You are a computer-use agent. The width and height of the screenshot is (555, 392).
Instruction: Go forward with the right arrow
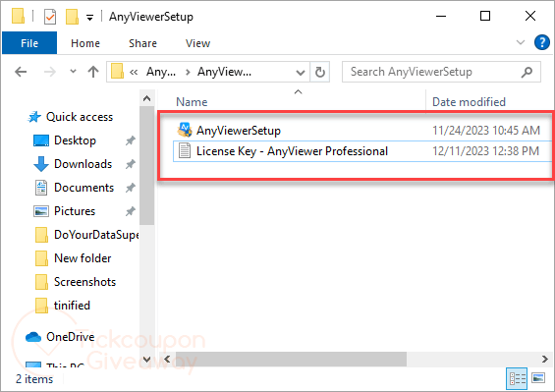click(49, 72)
